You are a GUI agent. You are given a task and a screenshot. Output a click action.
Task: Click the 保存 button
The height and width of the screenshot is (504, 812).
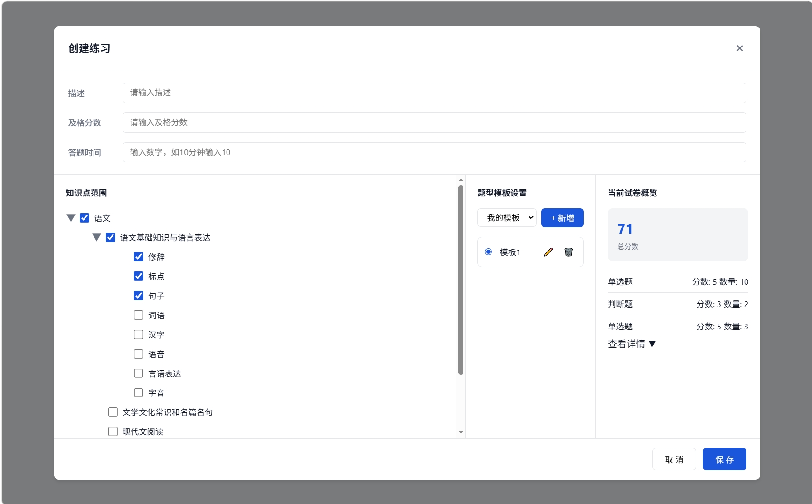point(725,459)
